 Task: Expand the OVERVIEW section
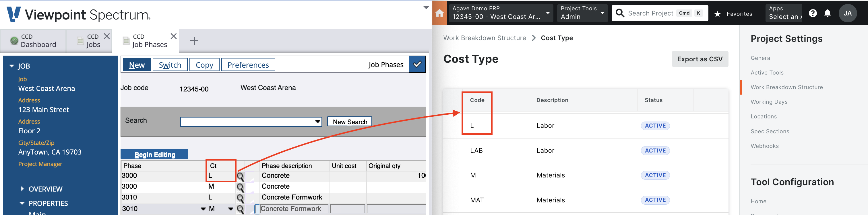pos(22,189)
